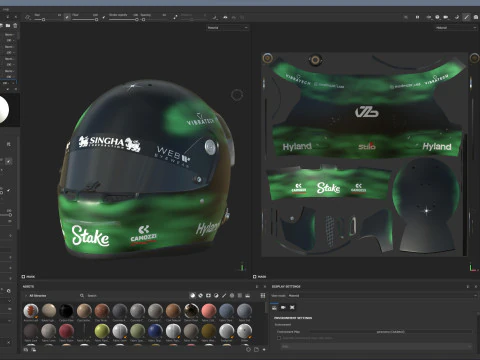Select the yellow-green material sphere thumbnail
The height and width of the screenshot is (360, 480).
pos(102,331)
